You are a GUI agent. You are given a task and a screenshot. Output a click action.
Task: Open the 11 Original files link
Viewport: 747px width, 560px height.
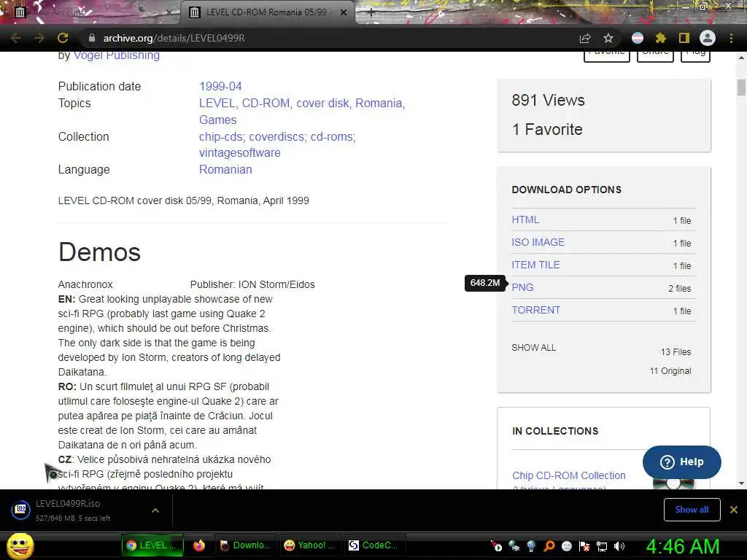tap(670, 371)
